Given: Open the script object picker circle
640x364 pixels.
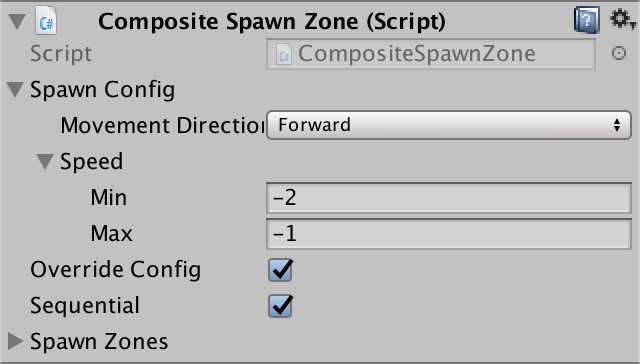Looking at the screenshot, I should 619,53.
